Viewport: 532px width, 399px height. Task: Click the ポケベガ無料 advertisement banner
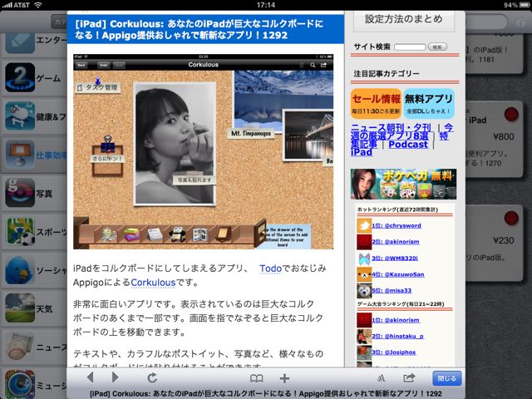coord(403,184)
